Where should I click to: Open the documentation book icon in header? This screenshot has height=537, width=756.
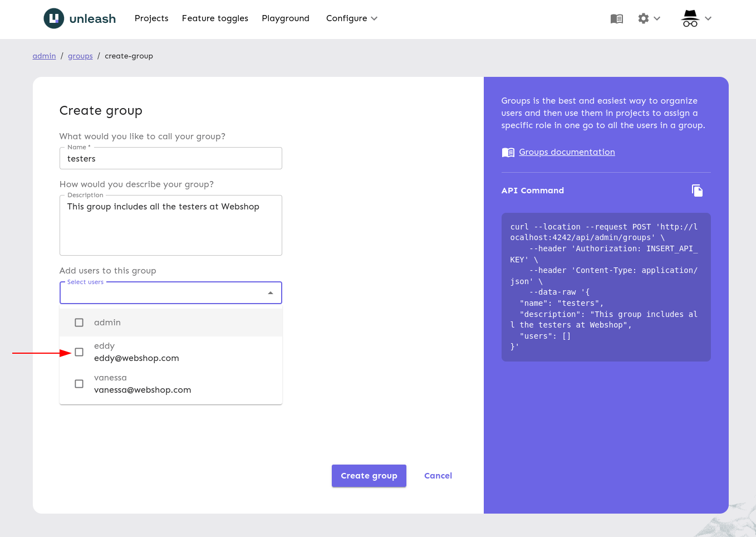pos(616,19)
